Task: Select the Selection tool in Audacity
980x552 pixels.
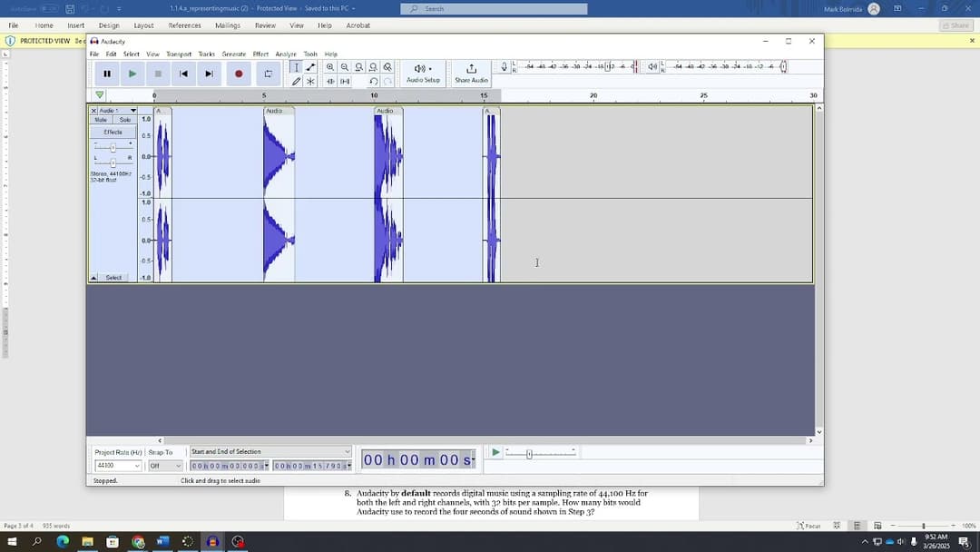Action: pos(297,65)
